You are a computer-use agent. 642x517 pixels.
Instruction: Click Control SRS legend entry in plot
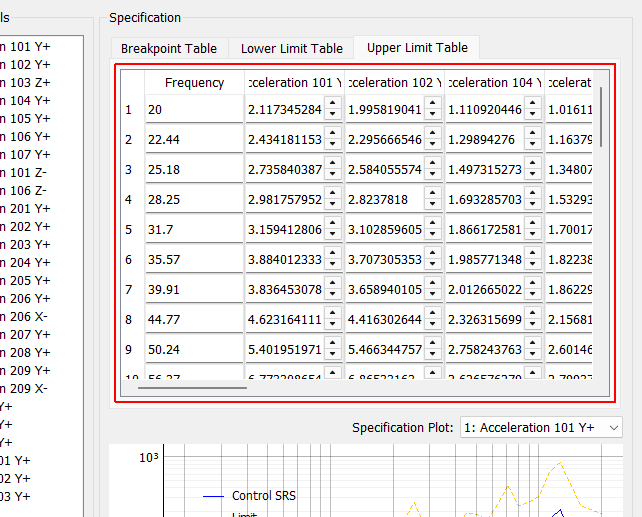[x=249, y=496]
